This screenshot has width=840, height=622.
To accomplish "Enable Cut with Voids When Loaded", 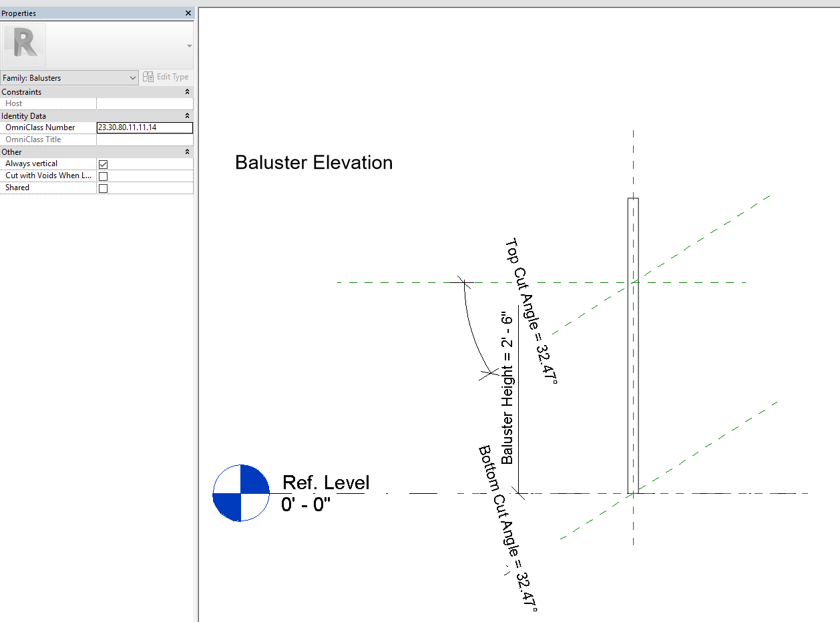I will (103, 176).
